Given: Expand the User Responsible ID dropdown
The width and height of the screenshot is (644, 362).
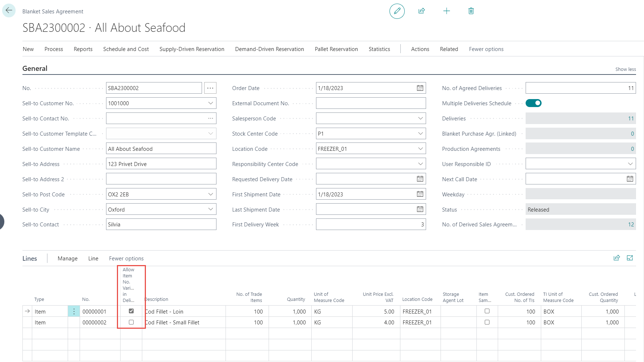Looking at the screenshot, I should click(x=630, y=164).
